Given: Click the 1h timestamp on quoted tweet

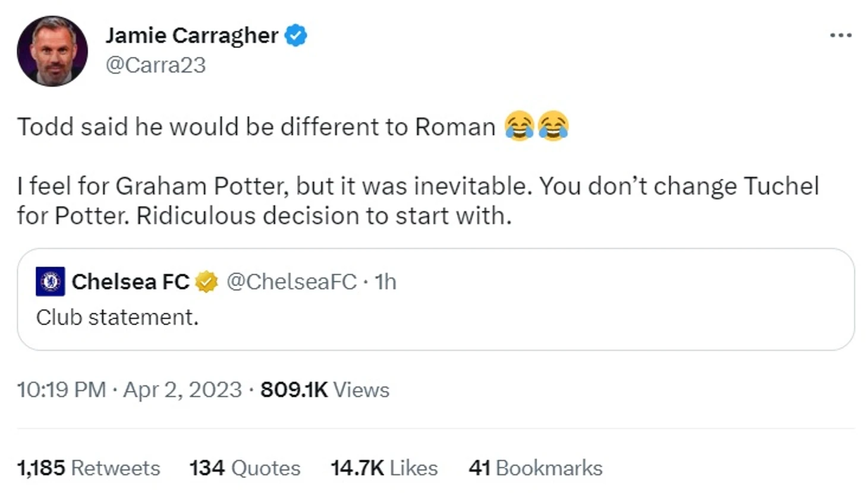Looking at the screenshot, I should pyautogui.click(x=385, y=281).
